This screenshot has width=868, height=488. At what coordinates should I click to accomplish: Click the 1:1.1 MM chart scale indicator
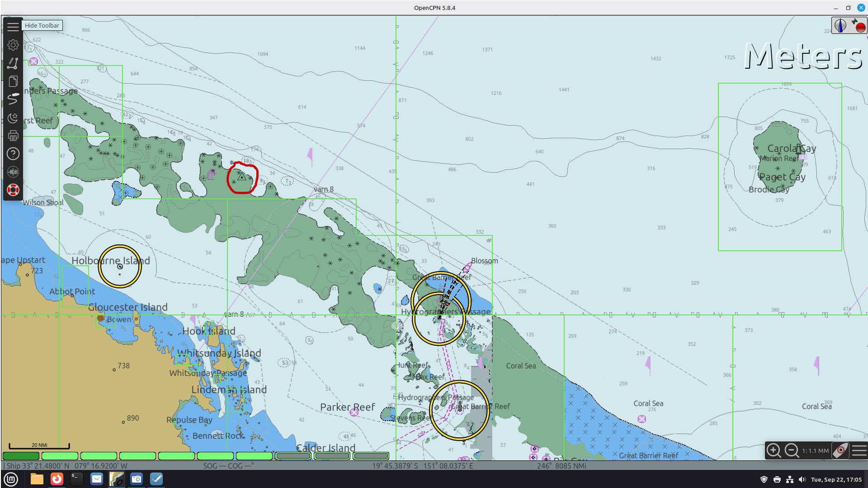pyautogui.click(x=816, y=450)
